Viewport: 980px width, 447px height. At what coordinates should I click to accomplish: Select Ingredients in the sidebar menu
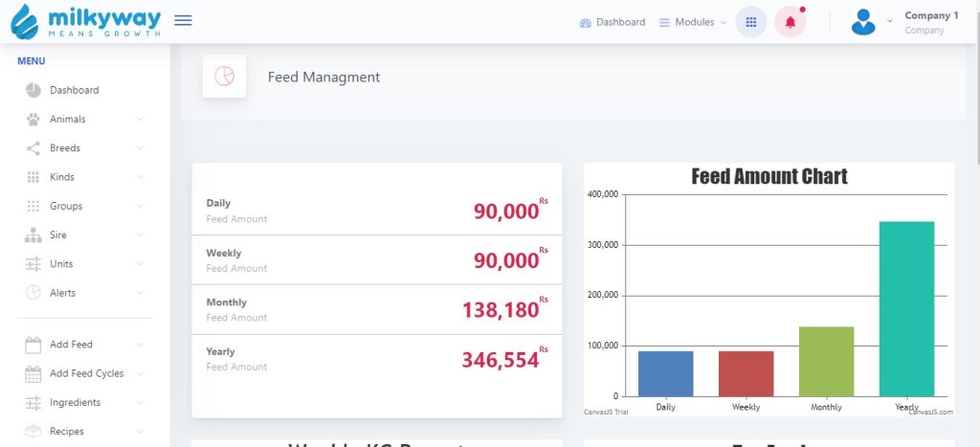pos(75,403)
